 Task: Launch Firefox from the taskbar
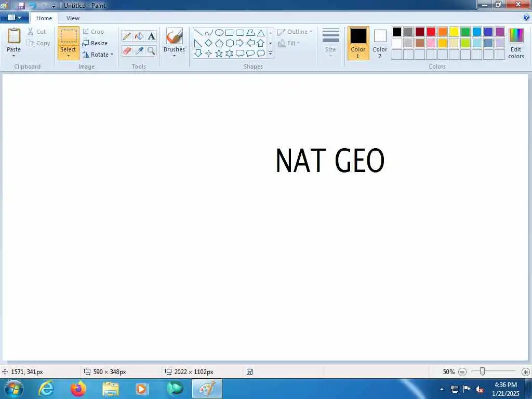pos(78,389)
